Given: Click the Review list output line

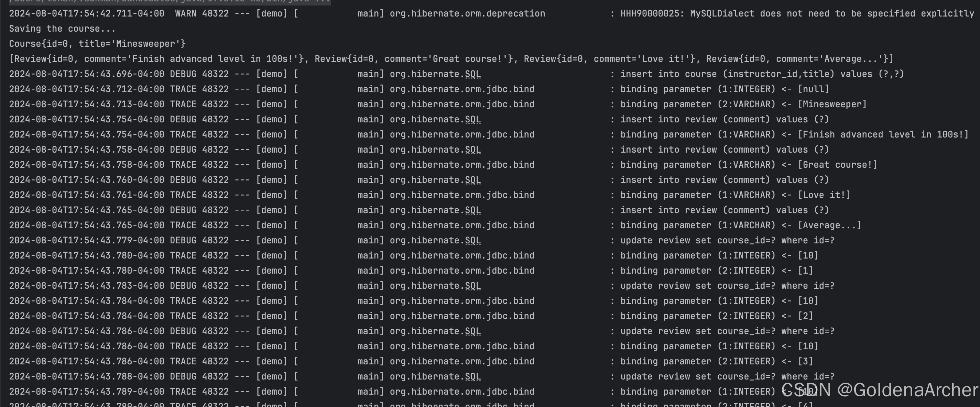Looking at the screenshot, I should coord(451,59).
